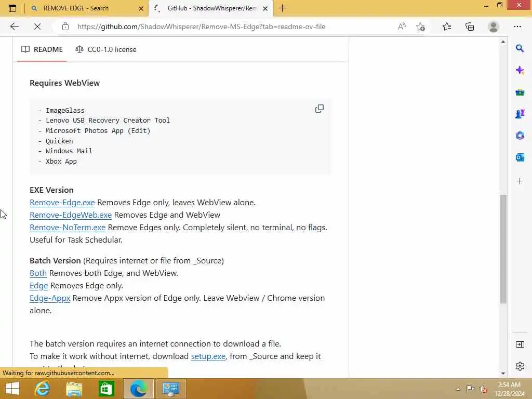This screenshot has height=399, width=532.
Task: Click the 'Requires WebView' heading
Action: coord(65,83)
